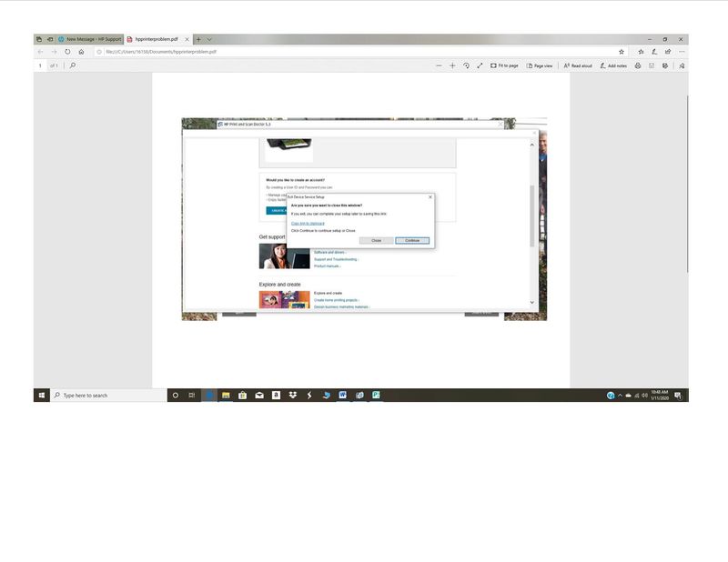
Task: Open the Mail app from taskbar
Action: click(259, 396)
